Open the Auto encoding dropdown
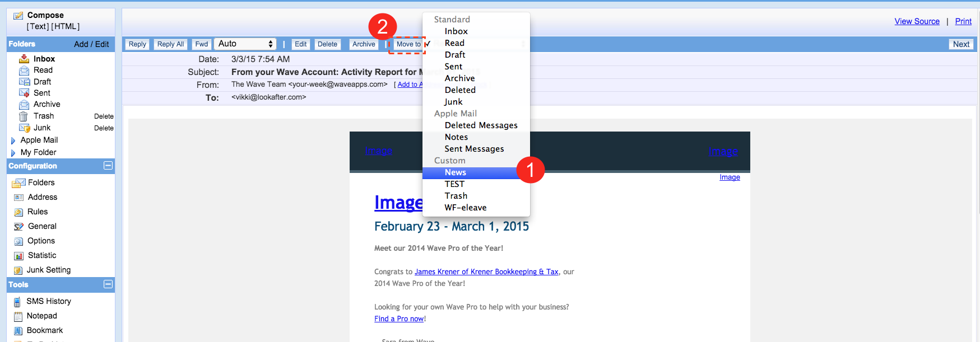 pos(245,44)
